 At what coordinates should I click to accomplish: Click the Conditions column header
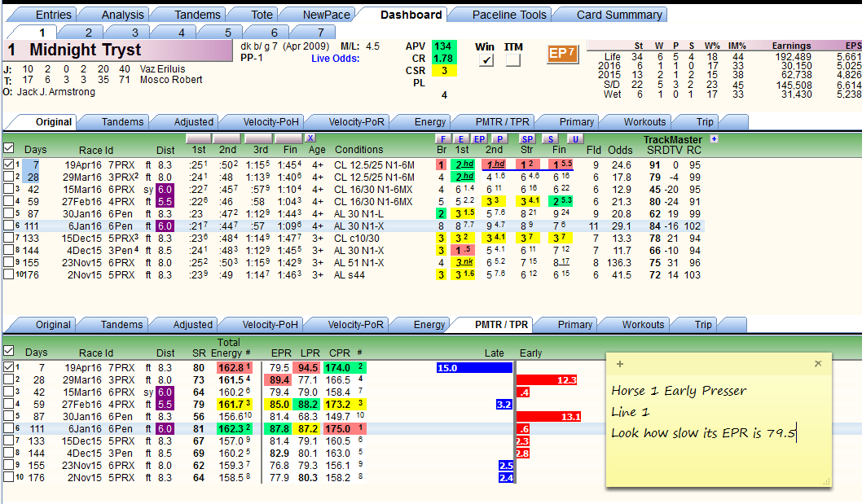[x=359, y=150]
